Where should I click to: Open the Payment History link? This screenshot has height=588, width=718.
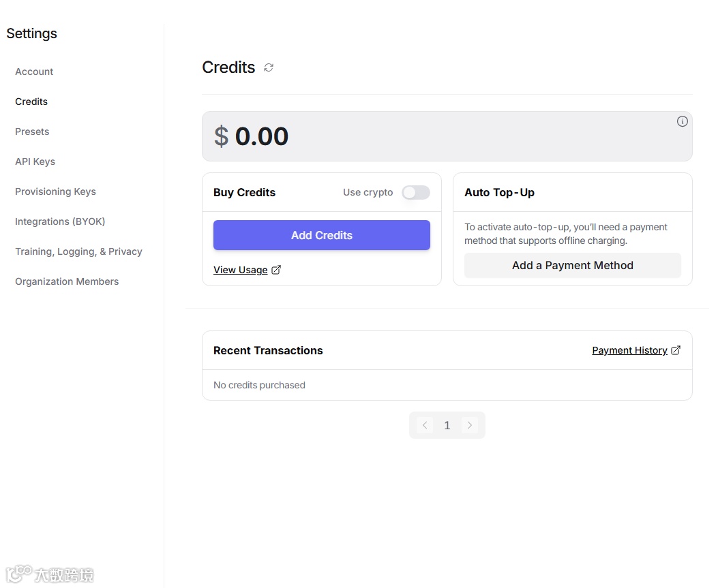629,350
